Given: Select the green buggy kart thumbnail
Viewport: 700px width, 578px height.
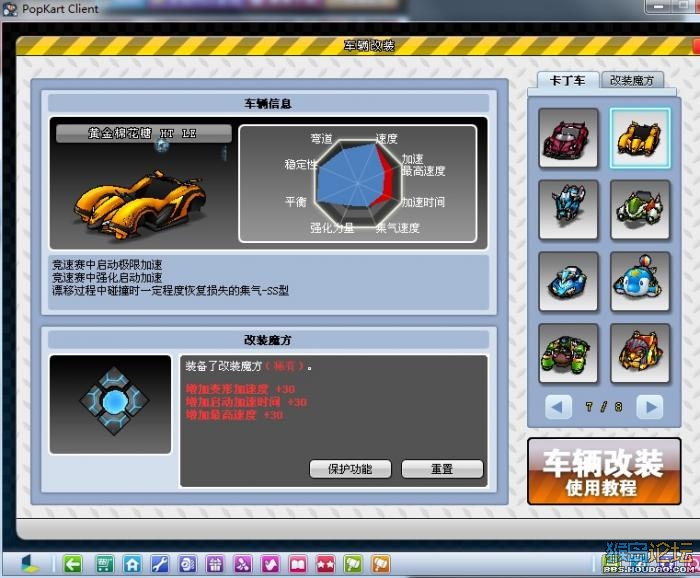Looking at the screenshot, I should (568, 353).
